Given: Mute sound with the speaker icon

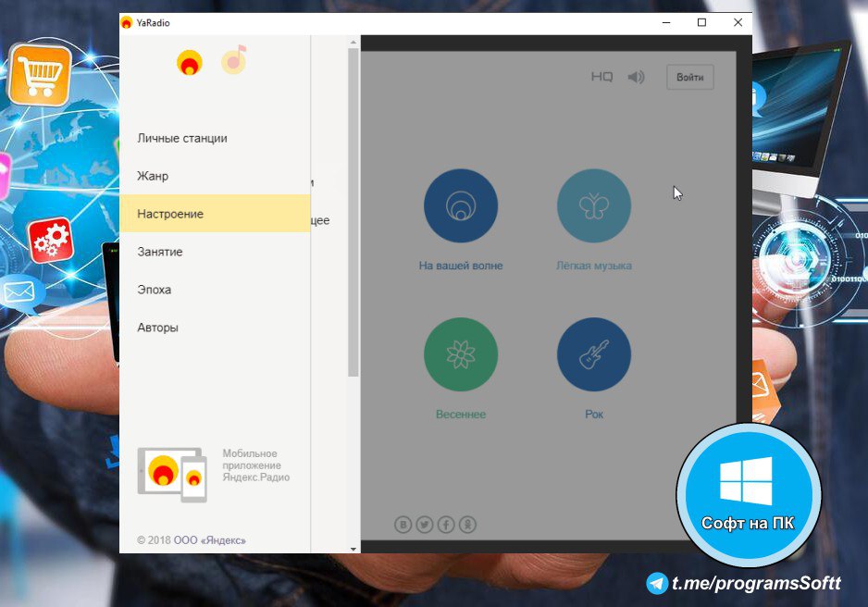Looking at the screenshot, I should [636, 77].
